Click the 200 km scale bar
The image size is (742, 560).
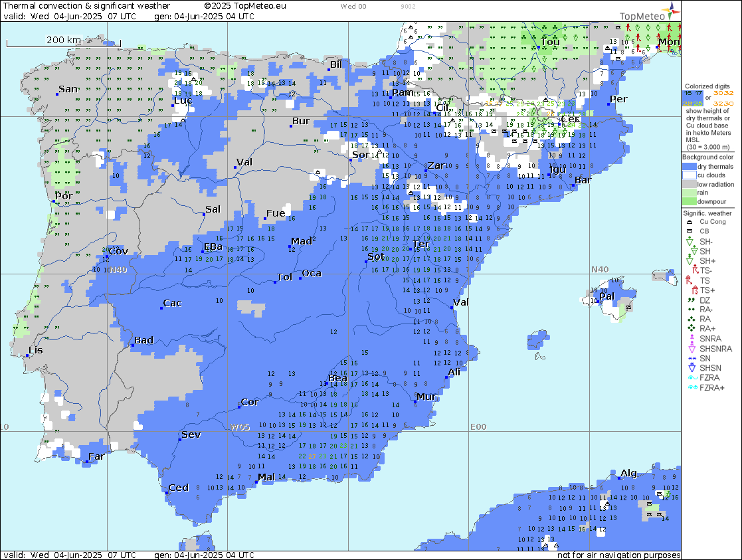coord(63,43)
